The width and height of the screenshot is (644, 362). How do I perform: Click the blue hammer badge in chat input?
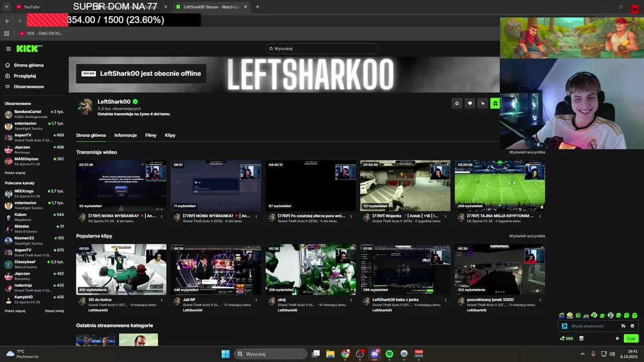565,326
